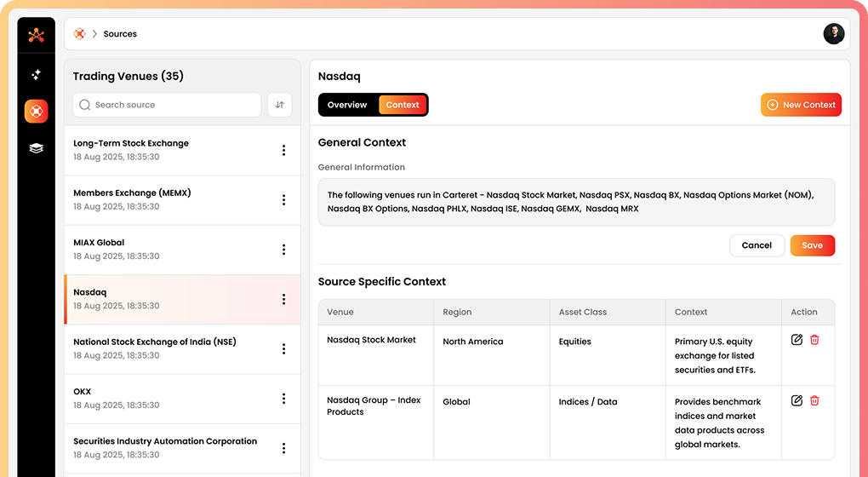Delete the Nasdaq Stock Market context row
The image size is (868, 477).
[x=814, y=340]
